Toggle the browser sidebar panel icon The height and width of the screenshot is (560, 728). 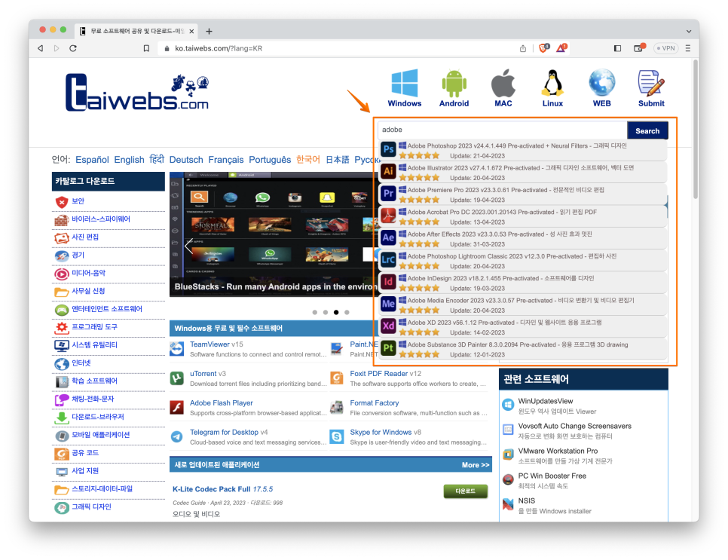[x=617, y=48]
